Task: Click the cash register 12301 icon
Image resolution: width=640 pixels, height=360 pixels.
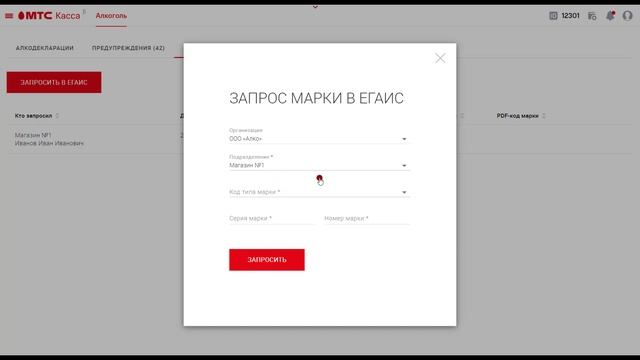Action: [553, 16]
